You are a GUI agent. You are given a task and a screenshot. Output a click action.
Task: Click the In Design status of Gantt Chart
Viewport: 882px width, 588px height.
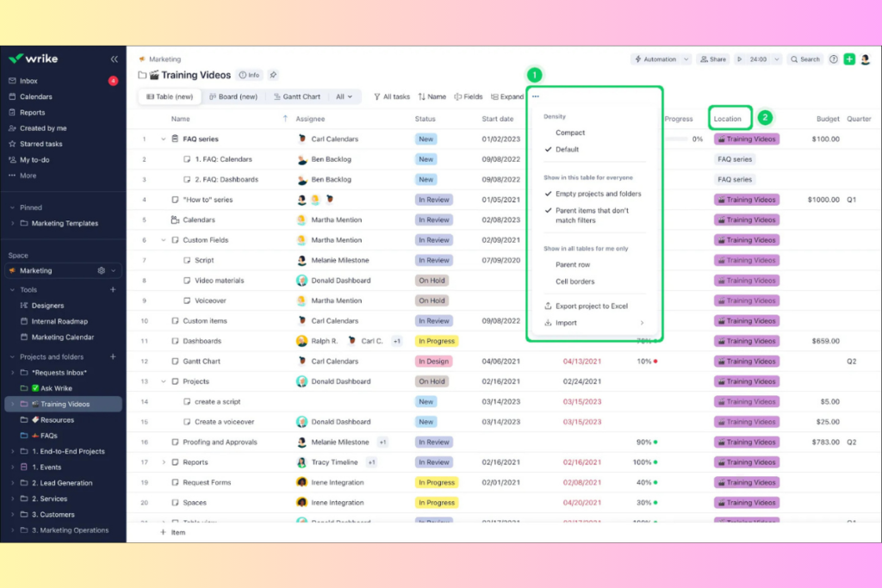click(433, 362)
